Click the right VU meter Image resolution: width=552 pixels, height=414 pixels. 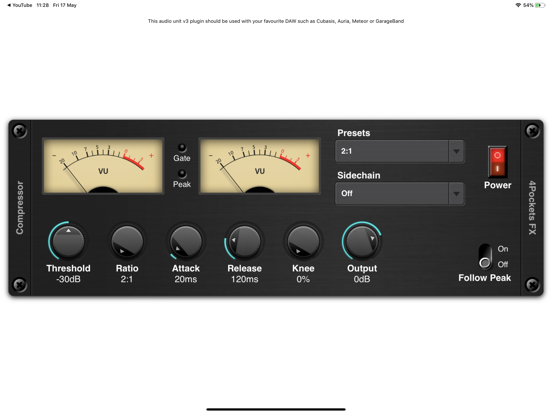pos(259,166)
